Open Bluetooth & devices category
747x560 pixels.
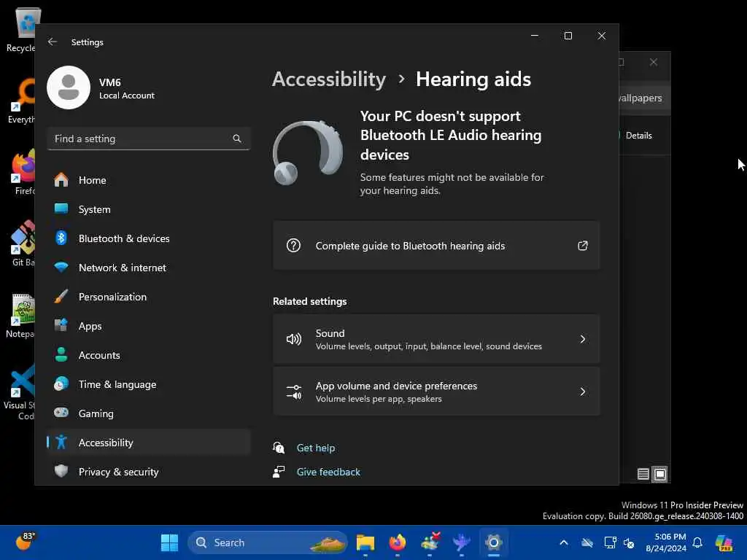(x=149, y=238)
